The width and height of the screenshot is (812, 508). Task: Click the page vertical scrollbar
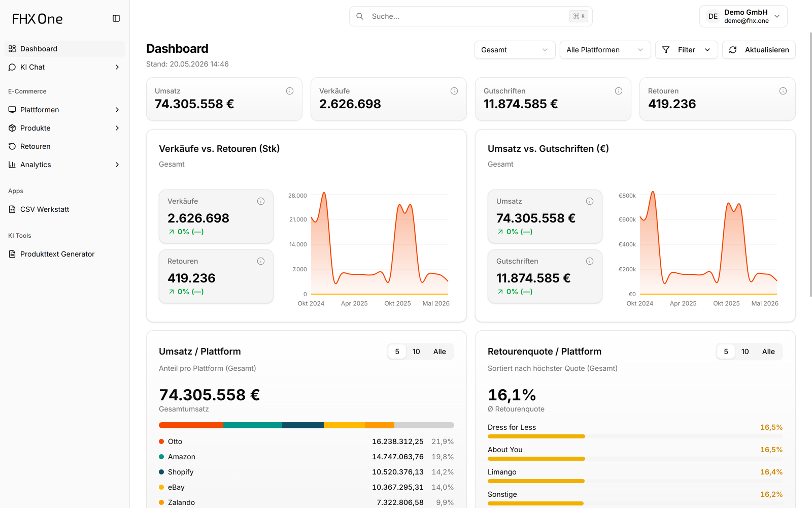tap(810, 165)
